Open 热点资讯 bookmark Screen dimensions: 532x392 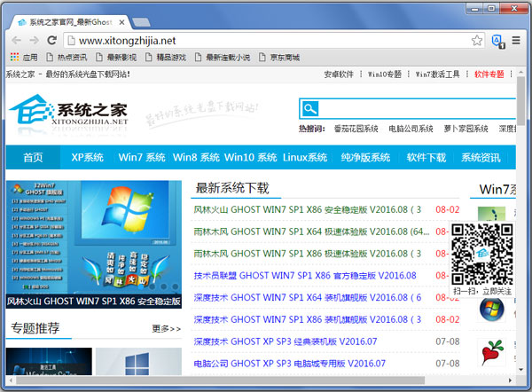pos(66,58)
